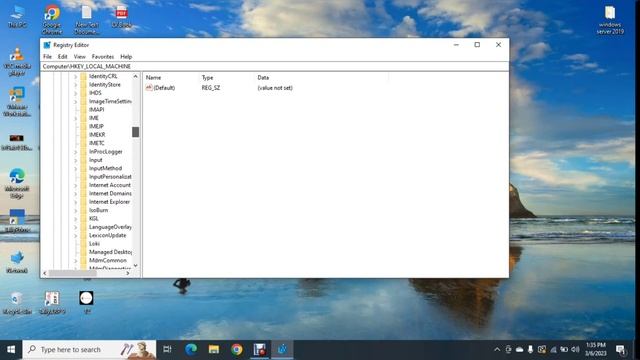The width and height of the screenshot is (640, 360).
Task: Select the PDF file on the desktop
Action: coord(122,17)
